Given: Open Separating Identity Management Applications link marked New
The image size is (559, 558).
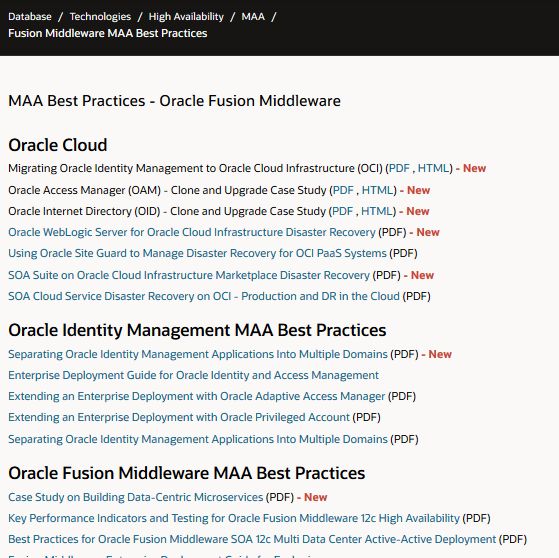Looking at the screenshot, I should tap(198, 354).
